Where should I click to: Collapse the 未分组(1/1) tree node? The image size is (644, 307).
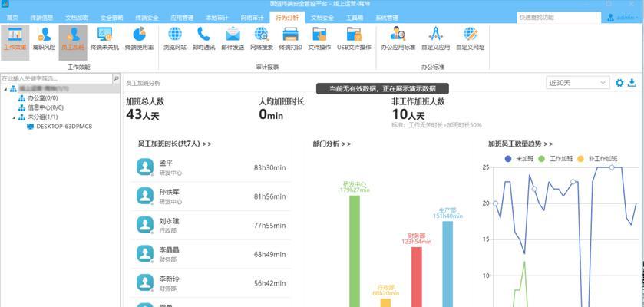[13, 117]
